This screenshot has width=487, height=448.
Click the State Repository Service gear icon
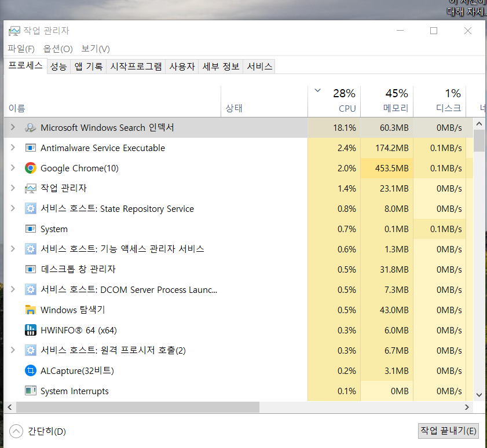(x=31, y=208)
